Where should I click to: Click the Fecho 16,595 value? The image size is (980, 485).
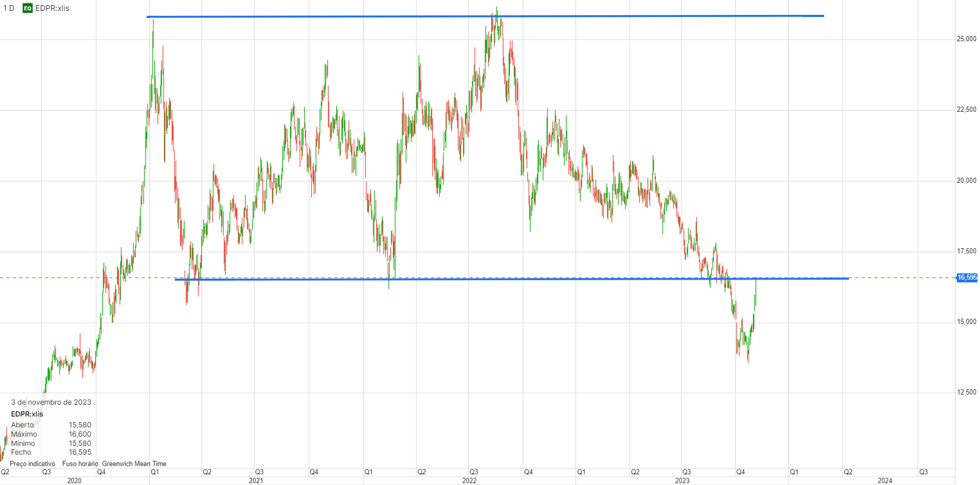coord(80,452)
